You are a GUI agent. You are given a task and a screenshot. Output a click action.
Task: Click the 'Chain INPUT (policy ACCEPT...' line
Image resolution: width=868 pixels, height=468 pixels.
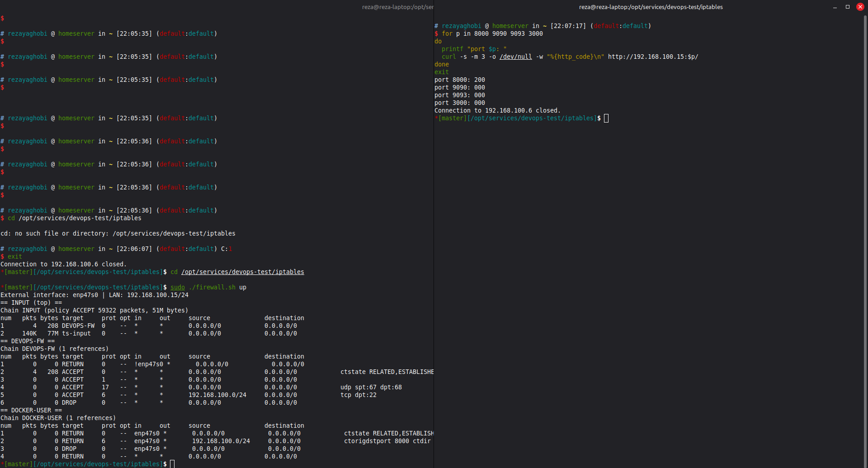[x=94, y=310]
